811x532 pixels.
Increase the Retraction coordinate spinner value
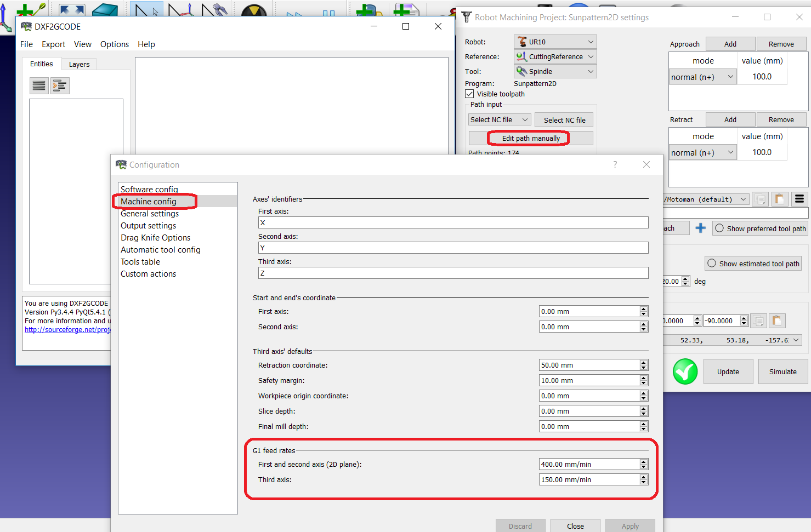(644, 363)
